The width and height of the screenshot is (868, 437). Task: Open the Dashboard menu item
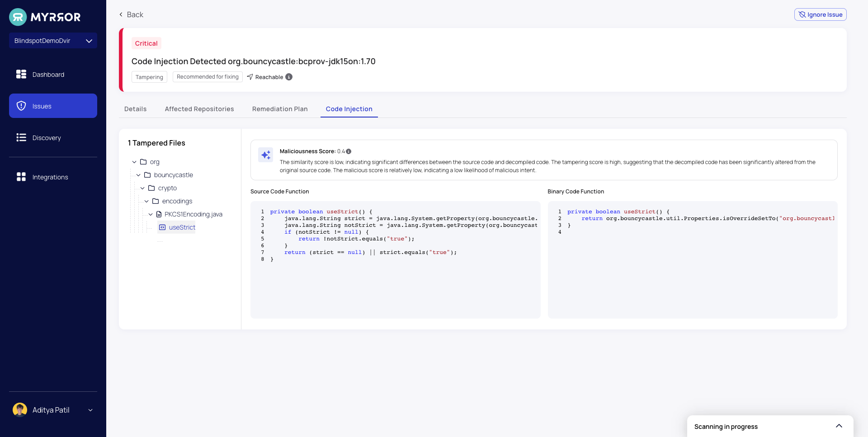tap(53, 74)
